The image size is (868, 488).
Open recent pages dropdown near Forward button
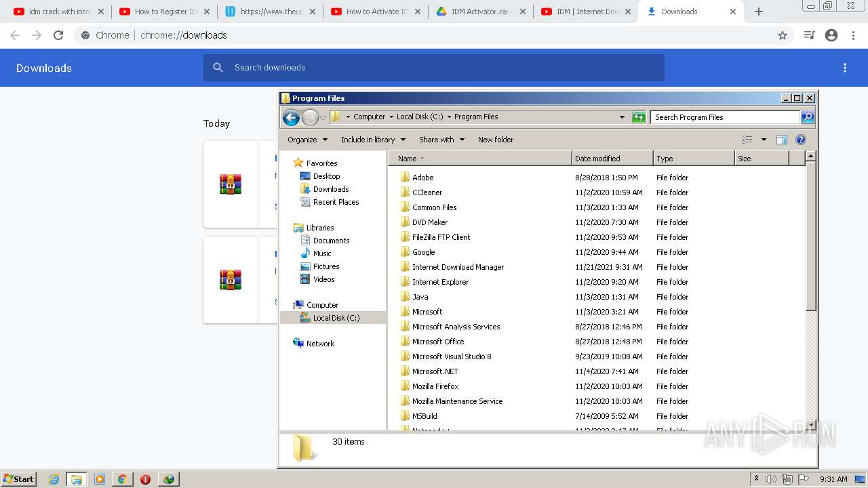pos(323,117)
